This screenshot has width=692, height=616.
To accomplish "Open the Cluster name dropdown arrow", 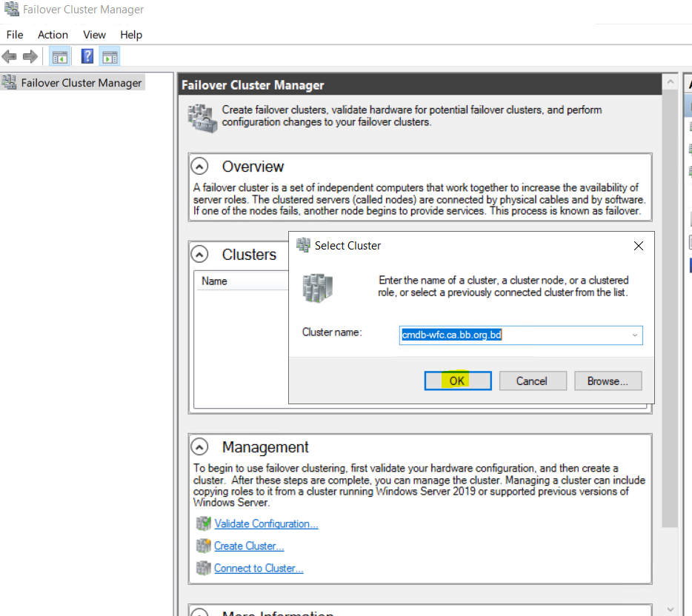I will (x=635, y=335).
